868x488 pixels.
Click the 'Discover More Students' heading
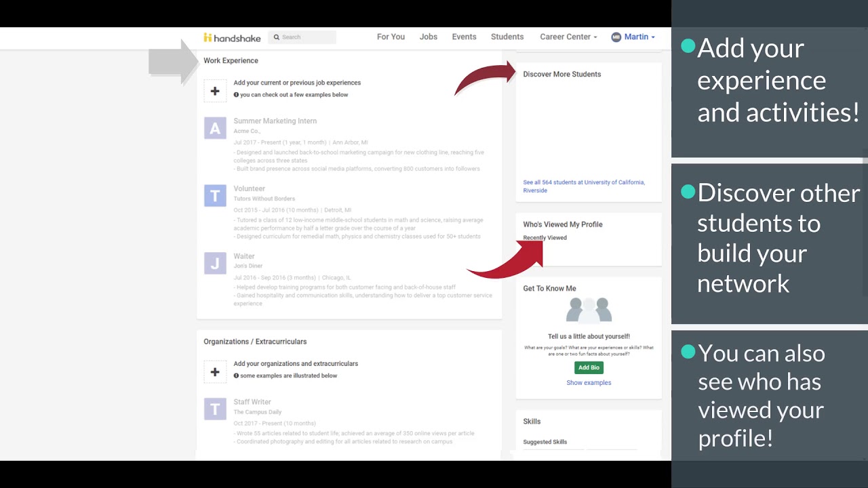coord(562,75)
